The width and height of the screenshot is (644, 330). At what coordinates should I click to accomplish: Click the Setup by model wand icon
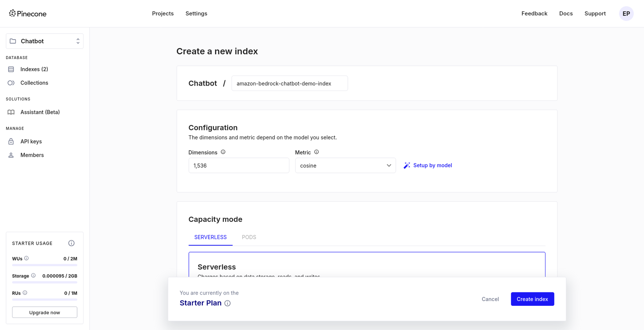click(407, 165)
